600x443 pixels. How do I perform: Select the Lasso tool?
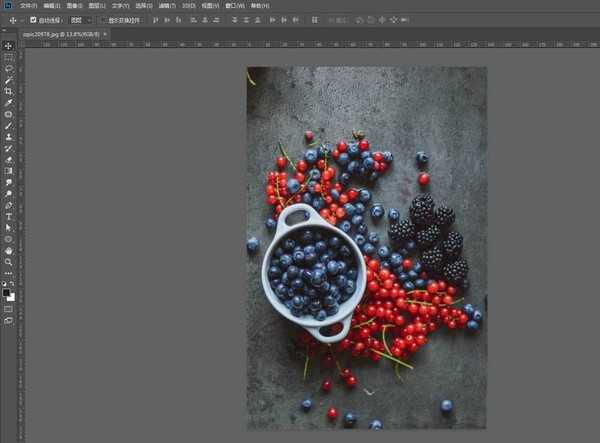point(8,68)
